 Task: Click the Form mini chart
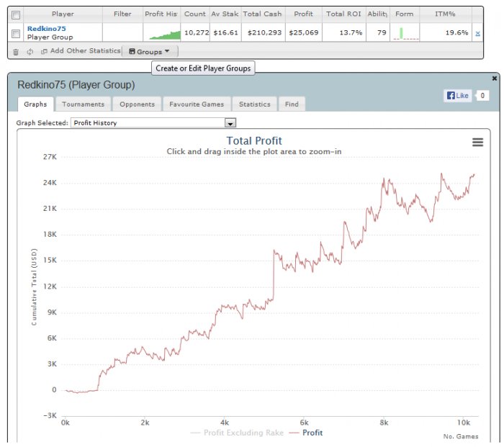[x=405, y=33]
